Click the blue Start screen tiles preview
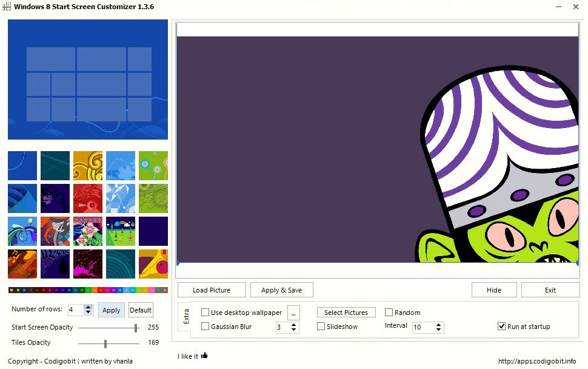588x369 pixels. (88, 80)
